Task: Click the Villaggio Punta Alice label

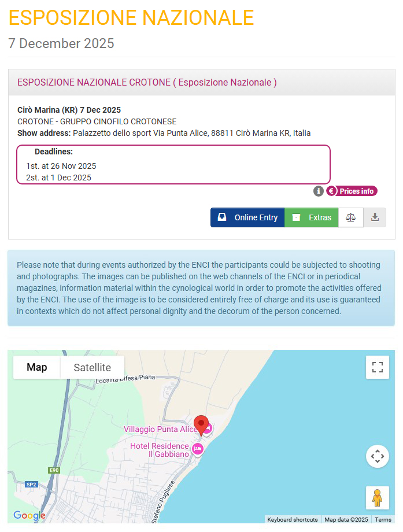Action: point(161,429)
